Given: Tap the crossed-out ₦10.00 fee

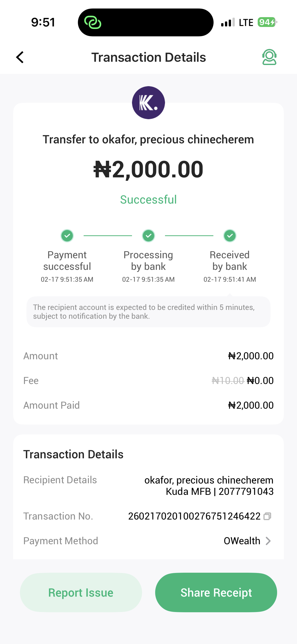Looking at the screenshot, I should (228, 380).
